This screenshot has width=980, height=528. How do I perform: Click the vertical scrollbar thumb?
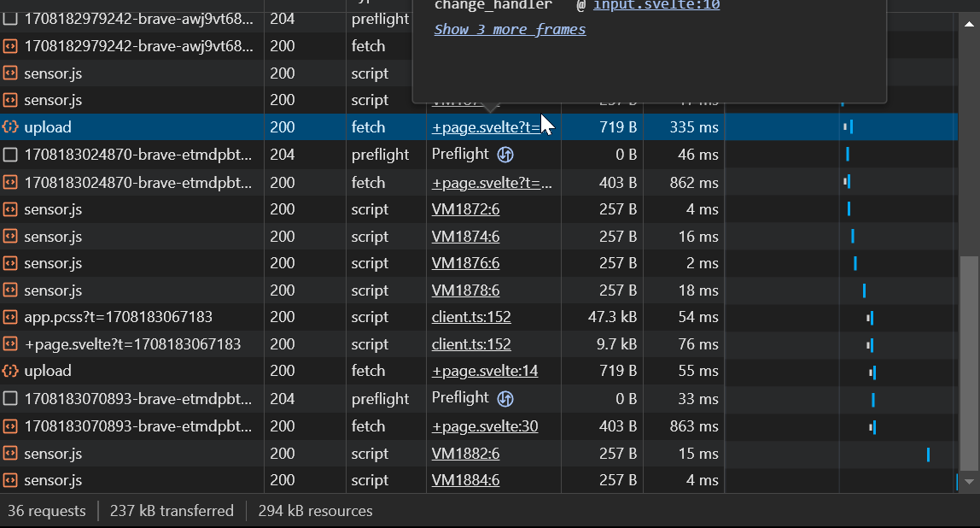[x=968, y=363]
